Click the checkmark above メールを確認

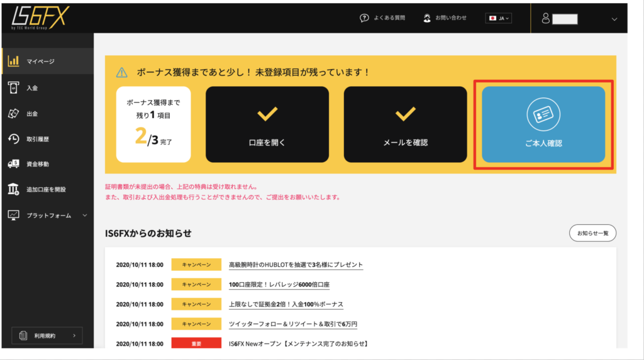(406, 114)
